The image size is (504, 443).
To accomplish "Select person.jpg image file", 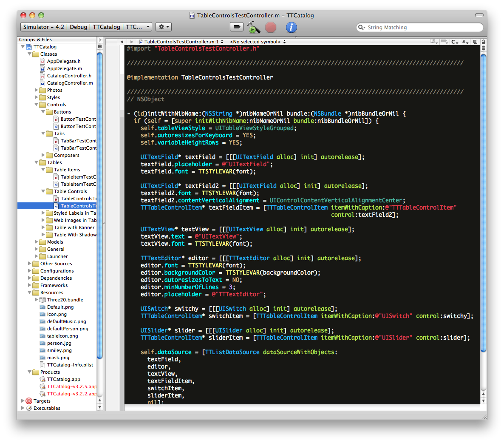I will pos(59,343).
